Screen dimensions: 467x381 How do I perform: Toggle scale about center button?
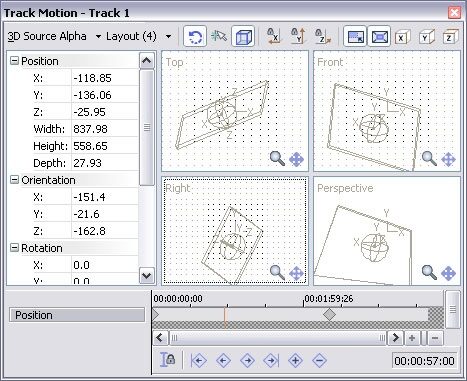379,36
